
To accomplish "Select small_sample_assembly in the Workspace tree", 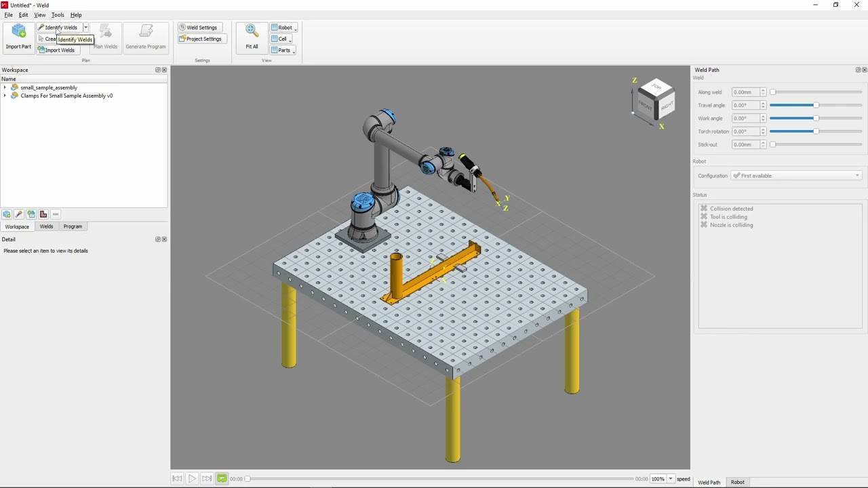I will coord(49,87).
